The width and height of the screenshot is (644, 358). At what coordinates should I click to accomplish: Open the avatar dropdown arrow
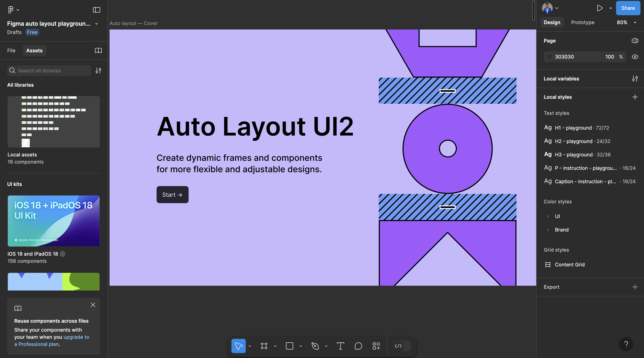coord(557,8)
